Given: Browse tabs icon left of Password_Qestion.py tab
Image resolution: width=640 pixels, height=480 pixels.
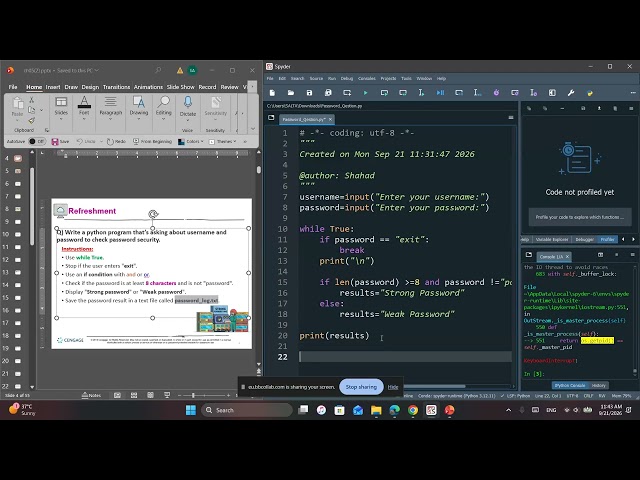Looking at the screenshot, I should tap(271, 118).
